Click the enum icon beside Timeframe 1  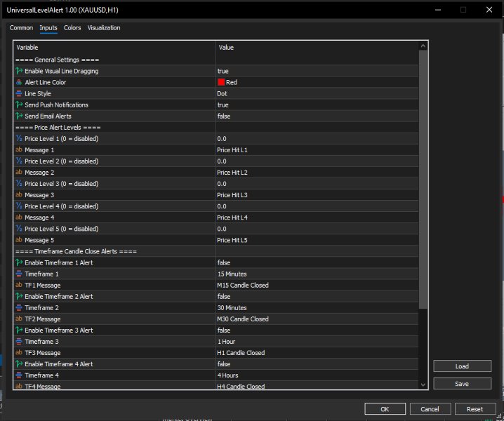click(19, 274)
